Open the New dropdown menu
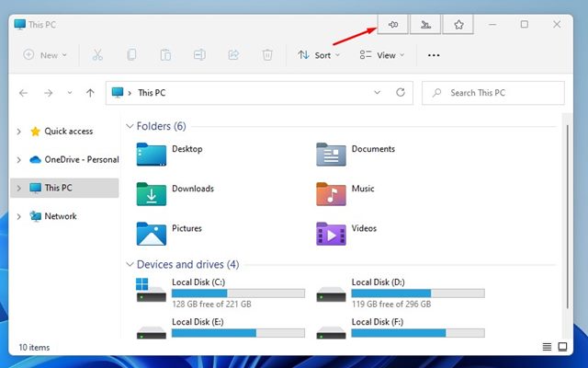 coord(45,55)
